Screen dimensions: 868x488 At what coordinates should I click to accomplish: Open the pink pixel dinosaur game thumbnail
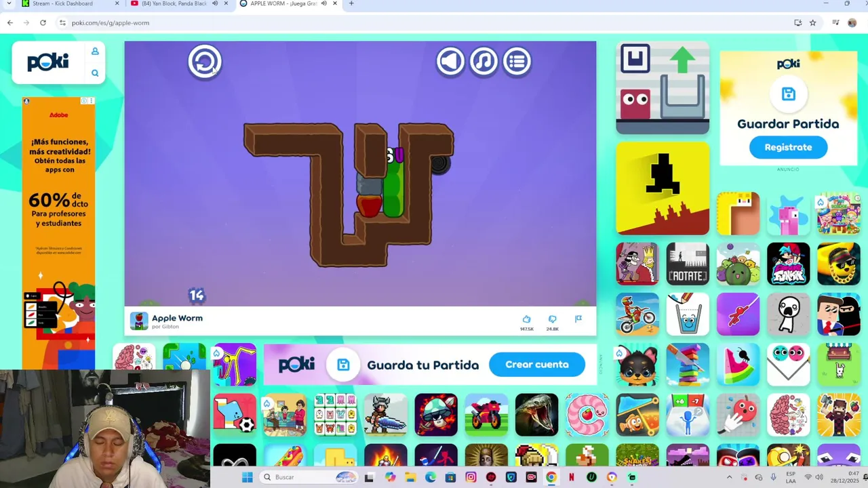coord(788,213)
